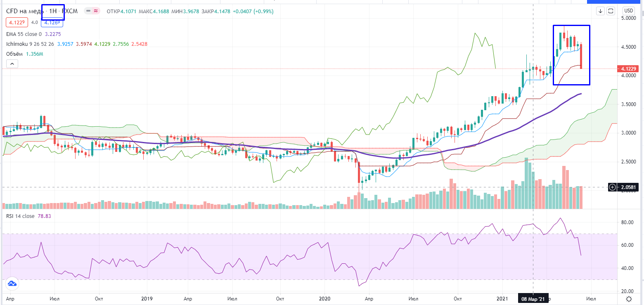The width and height of the screenshot is (644, 305).
Task: Select the Объём volume indicator legend
Action: (x=14, y=54)
